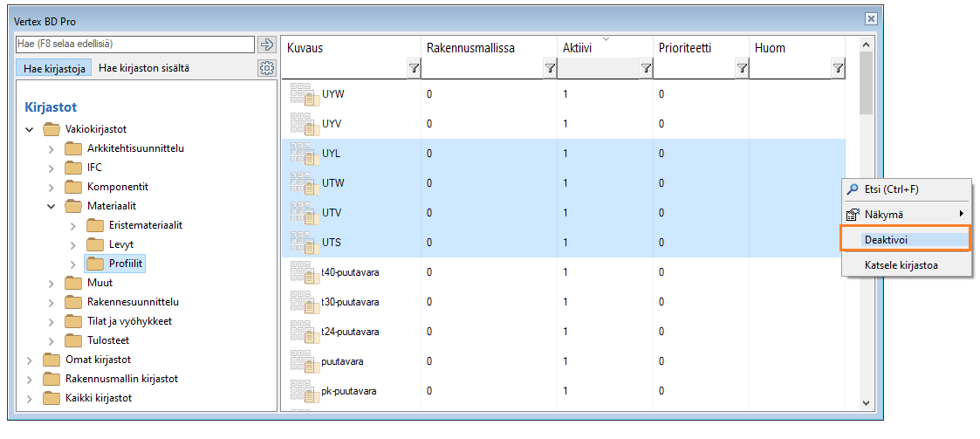
Task: Collapse the Materiaalit folder node
Action: [x=51, y=207]
